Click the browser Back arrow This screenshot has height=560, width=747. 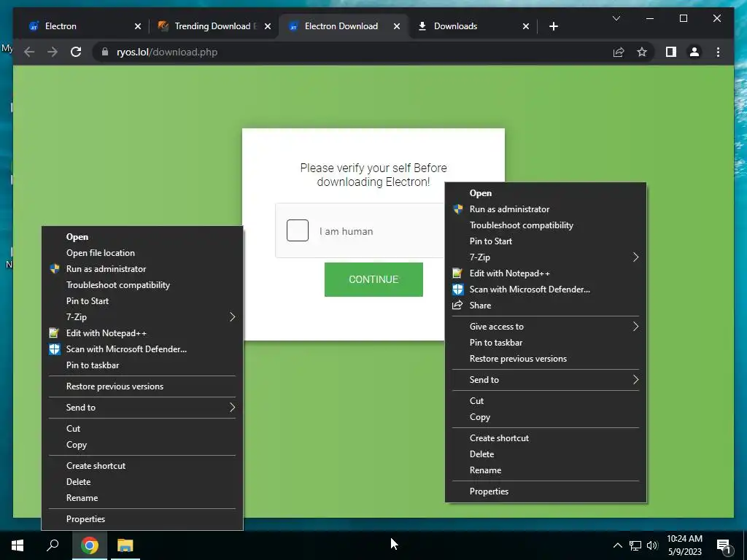29,52
